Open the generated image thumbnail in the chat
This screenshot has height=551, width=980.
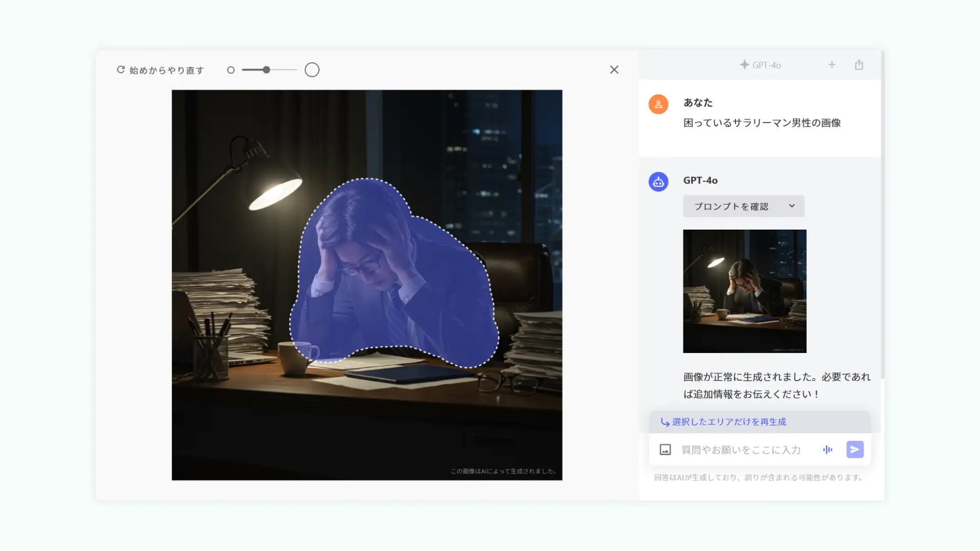tap(744, 291)
